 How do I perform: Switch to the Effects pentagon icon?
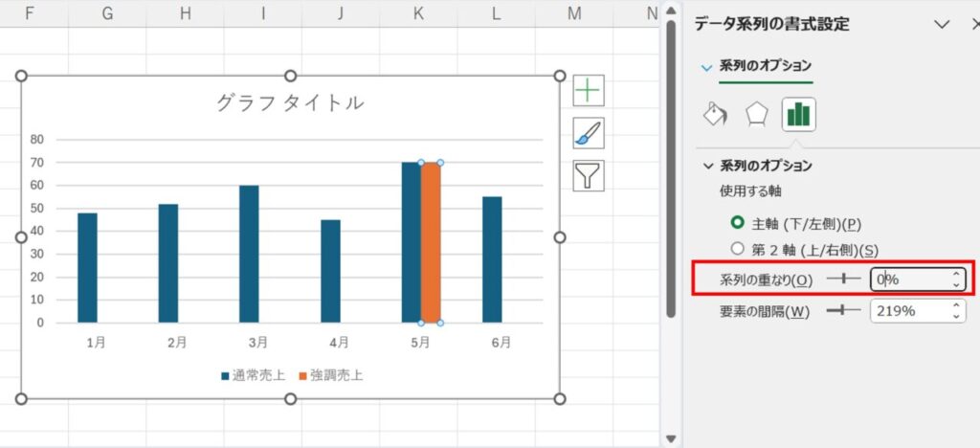coord(756,114)
